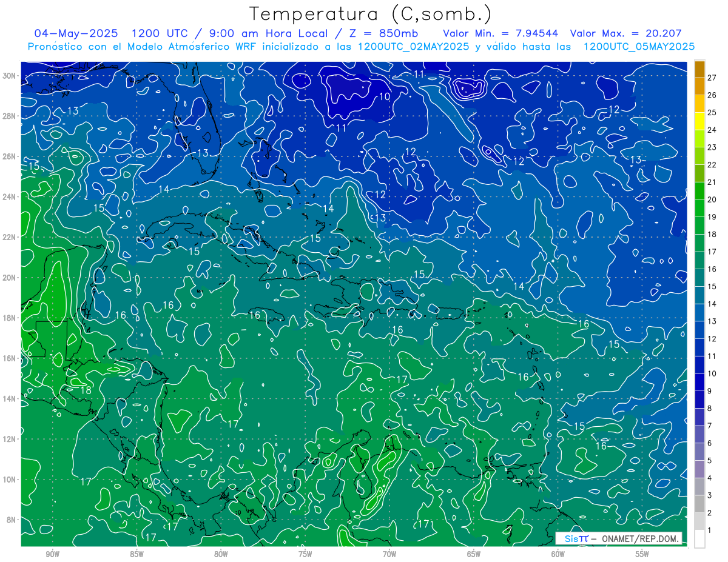Click the colorbar label '8'
The width and height of the screenshot is (728, 562).
tap(710, 409)
